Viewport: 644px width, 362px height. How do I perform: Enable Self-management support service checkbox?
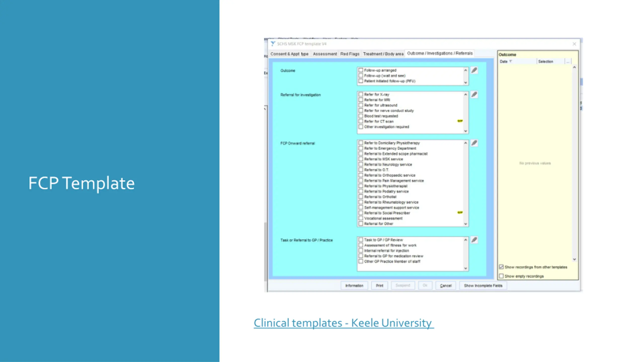point(361,207)
